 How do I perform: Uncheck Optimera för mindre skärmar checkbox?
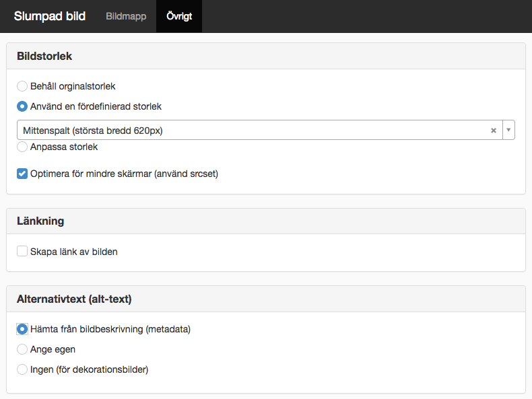[22, 174]
